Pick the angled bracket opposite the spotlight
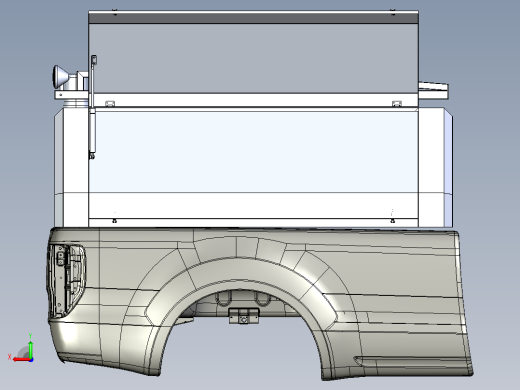Image resolution: width=520 pixels, height=390 pixels. [433, 90]
